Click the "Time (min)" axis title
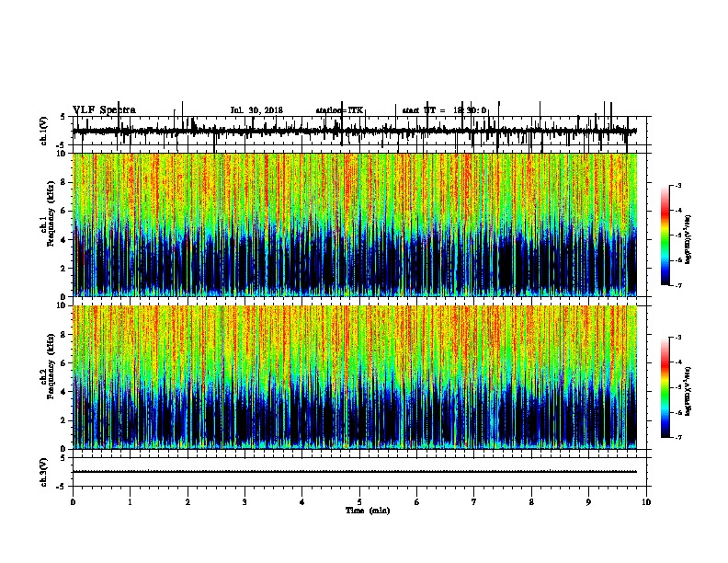Screen dimensions: 728x563 368,511
